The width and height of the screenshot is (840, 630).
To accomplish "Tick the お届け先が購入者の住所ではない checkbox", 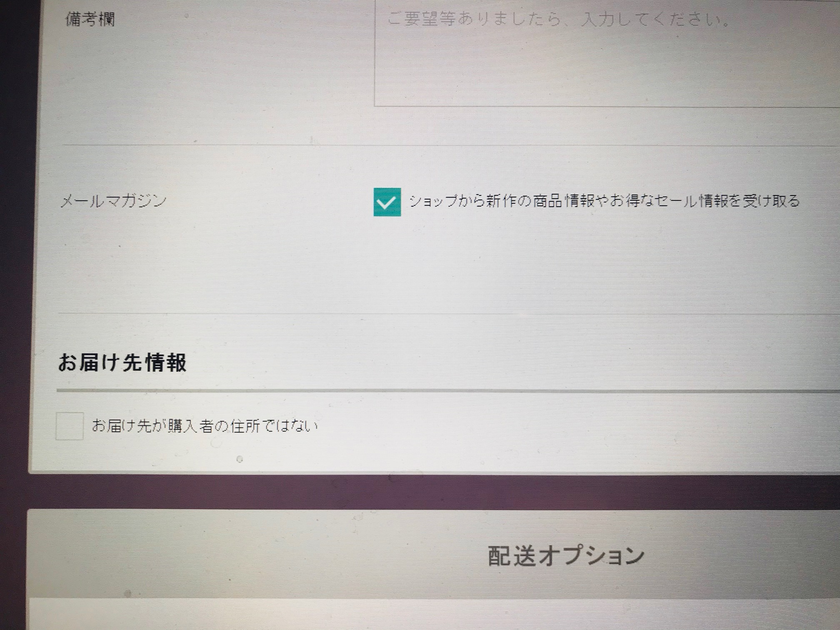I will tap(70, 426).
